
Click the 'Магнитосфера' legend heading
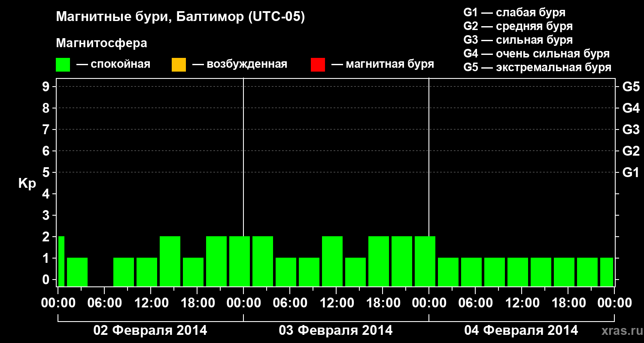pos(101,43)
